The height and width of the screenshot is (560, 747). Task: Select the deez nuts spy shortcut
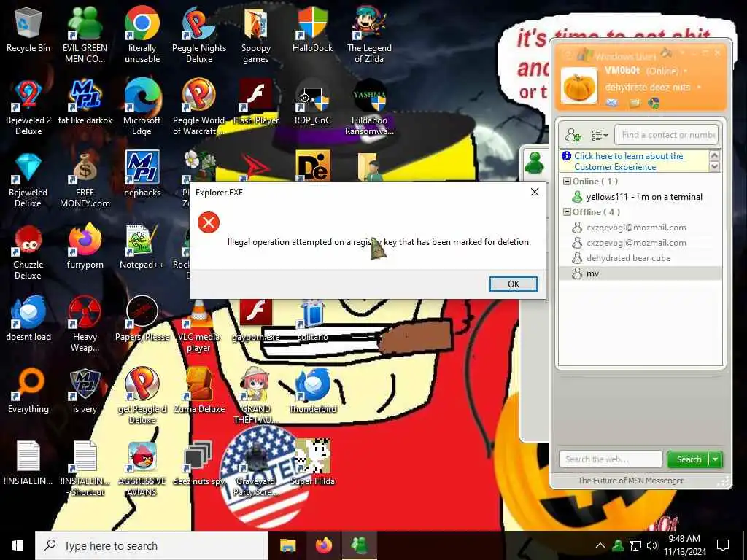pyautogui.click(x=199, y=464)
